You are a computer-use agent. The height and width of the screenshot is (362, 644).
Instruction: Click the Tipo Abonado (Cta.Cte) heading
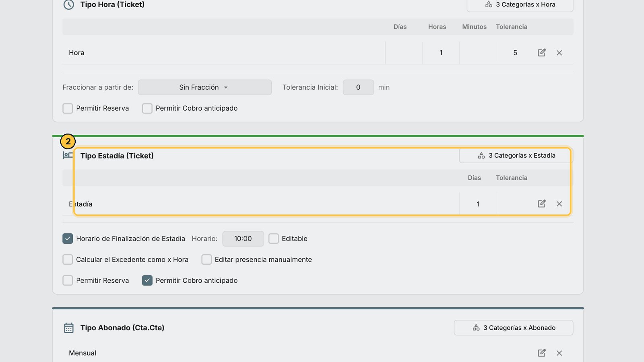[x=122, y=328]
